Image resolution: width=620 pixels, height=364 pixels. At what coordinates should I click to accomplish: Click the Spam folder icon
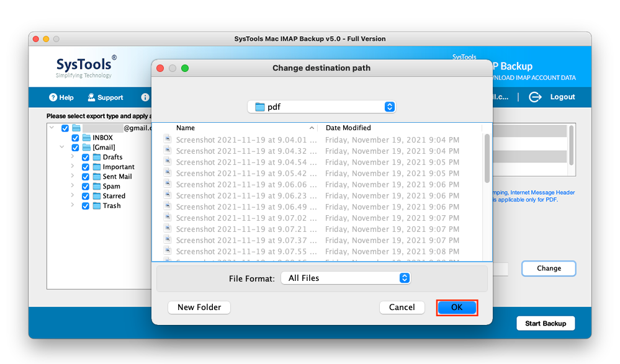pyautogui.click(x=96, y=186)
